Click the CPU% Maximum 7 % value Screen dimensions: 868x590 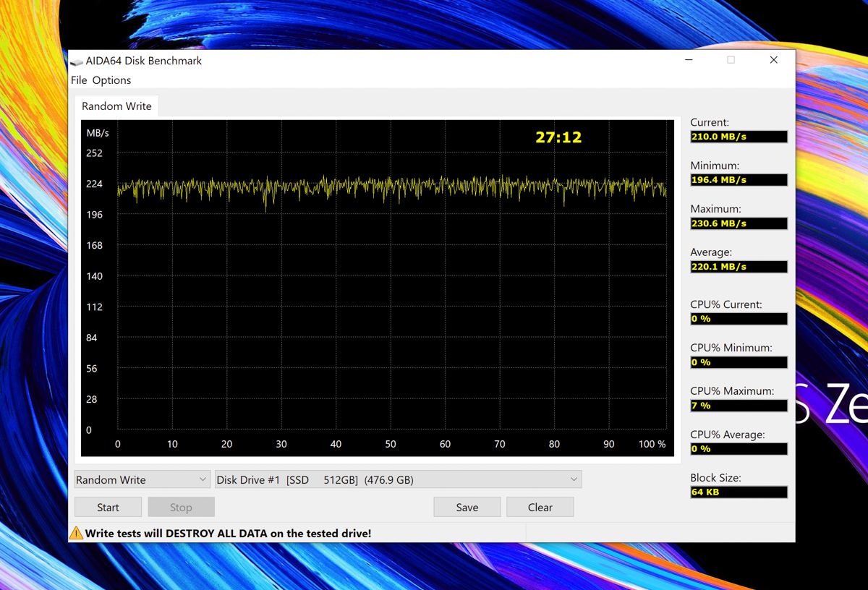(739, 406)
